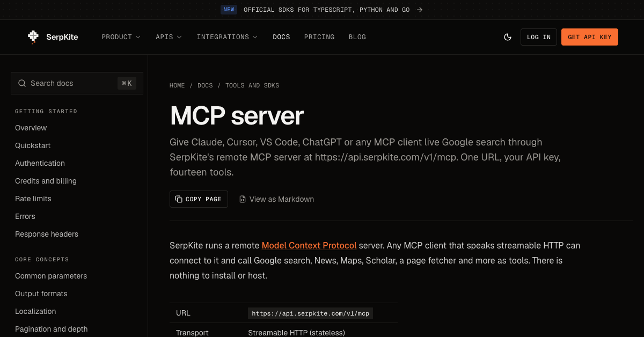Click the https://api.serpkite.com/v1/mcp URL code value
Viewport: 644px width, 337px height.
click(311, 313)
